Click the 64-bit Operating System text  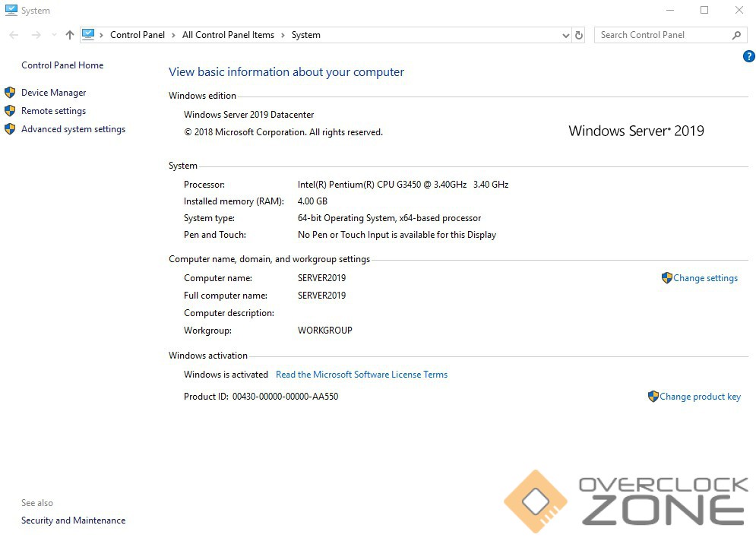pyautogui.click(x=389, y=218)
